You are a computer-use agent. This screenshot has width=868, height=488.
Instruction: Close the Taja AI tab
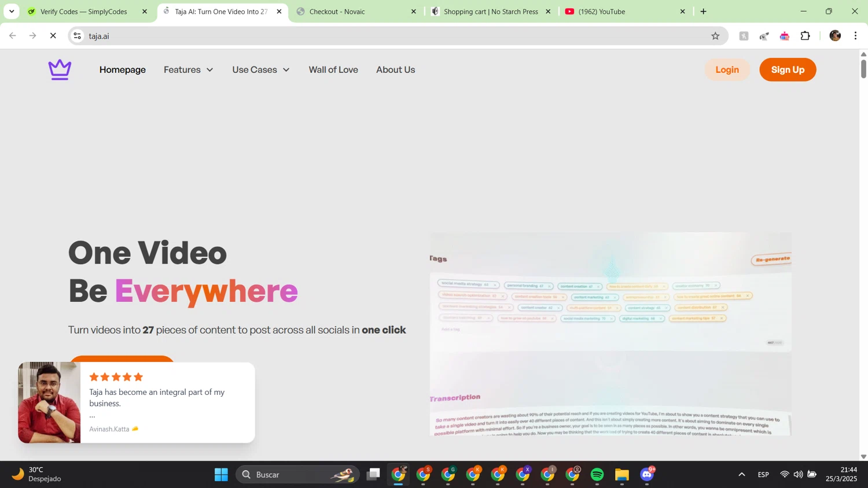[x=279, y=12]
